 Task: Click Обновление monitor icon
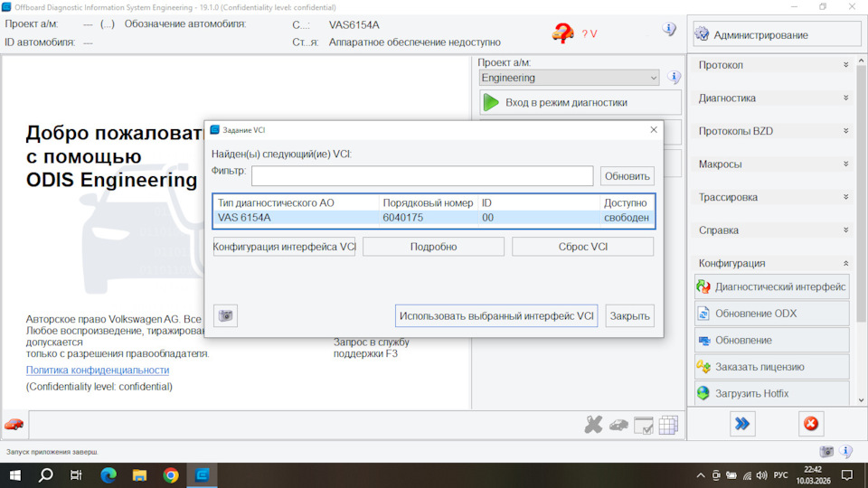tap(703, 341)
